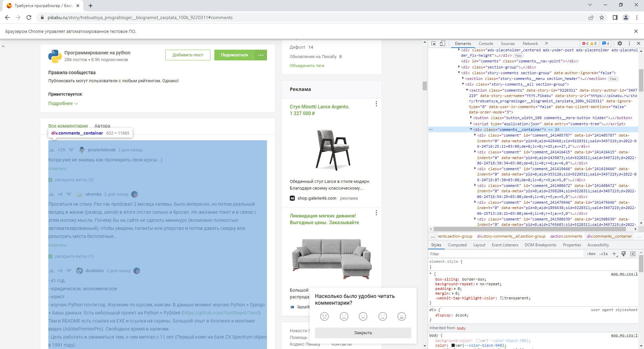Open the rendering emulation paintbrush icon
Viewport: 644px width, 349px height.
[624, 254]
